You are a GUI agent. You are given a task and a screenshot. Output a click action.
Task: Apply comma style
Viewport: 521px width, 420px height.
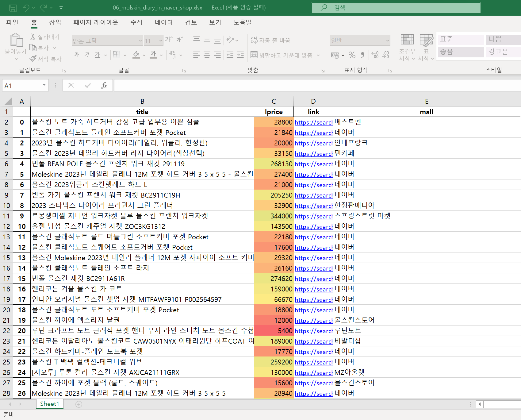tap(363, 55)
